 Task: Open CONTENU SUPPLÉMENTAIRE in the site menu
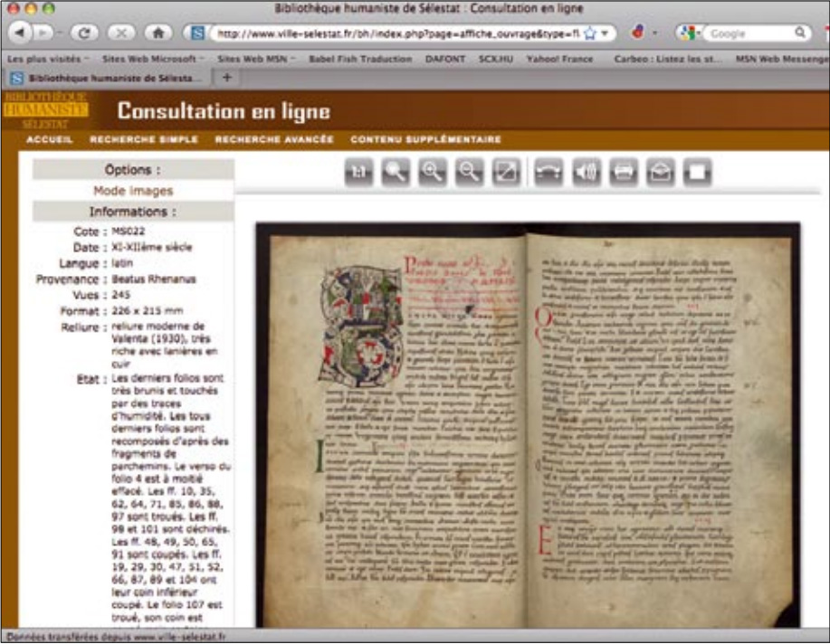425,139
